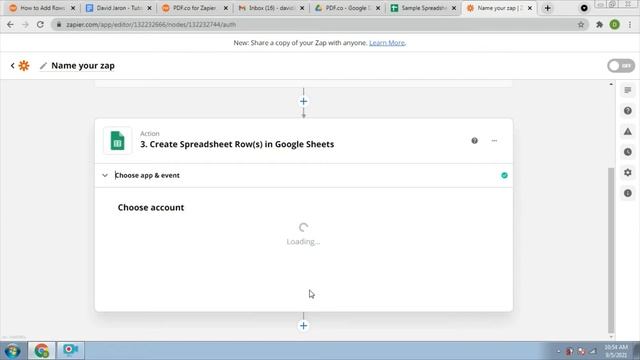Open the Chrome three-dot menu
Image resolution: width=640 pixels, height=360 pixels.
(x=630, y=25)
